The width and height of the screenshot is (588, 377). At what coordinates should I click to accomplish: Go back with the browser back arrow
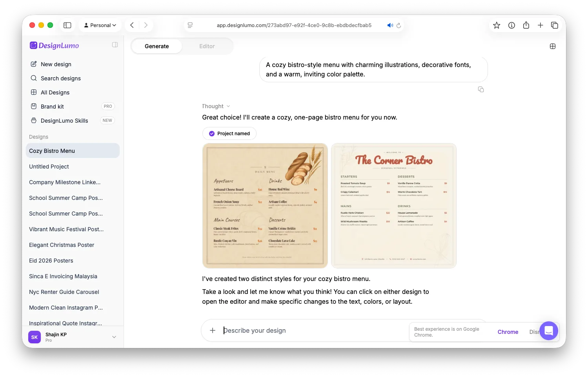click(x=132, y=25)
